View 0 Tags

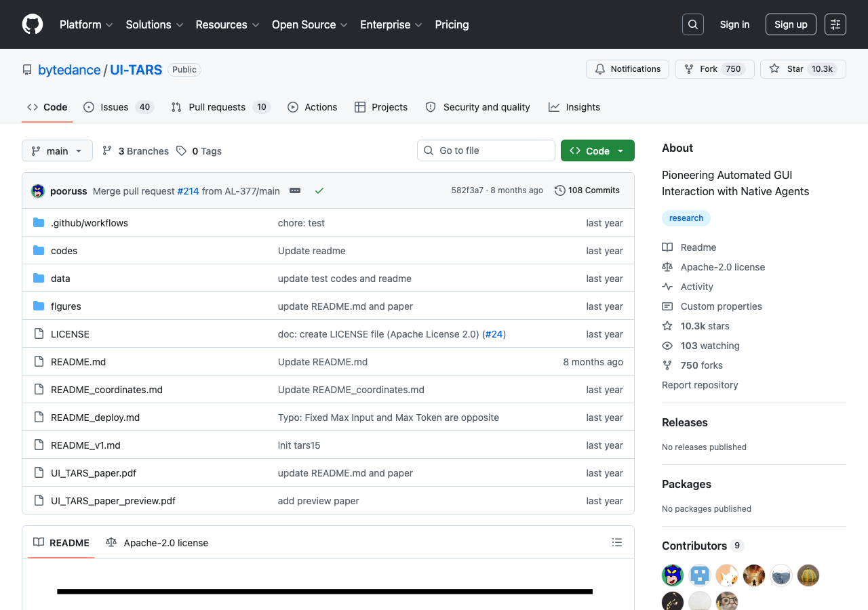click(199, 151)
